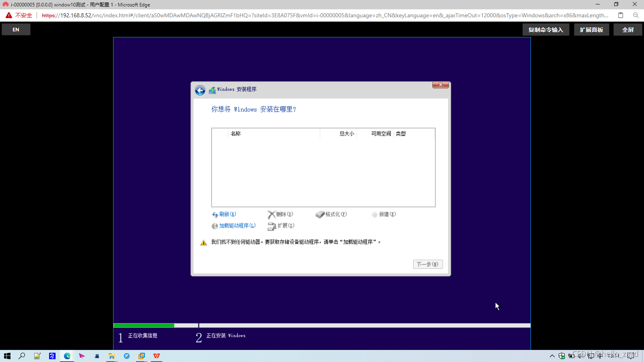Click the 你想将 Windows 安装在哪里 heading
This screenshot has width=644, height=362.
click(254, 109)
